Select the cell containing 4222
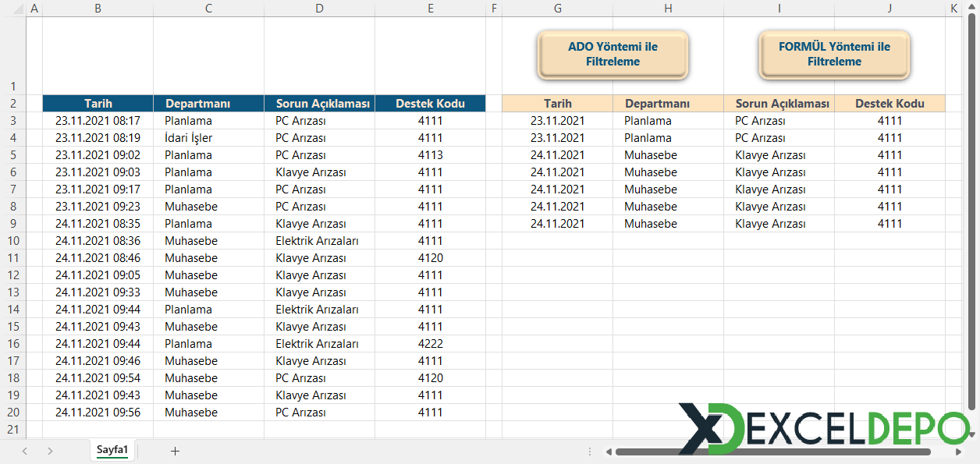This screenshot has height=464, width=980. pos(430,344)
